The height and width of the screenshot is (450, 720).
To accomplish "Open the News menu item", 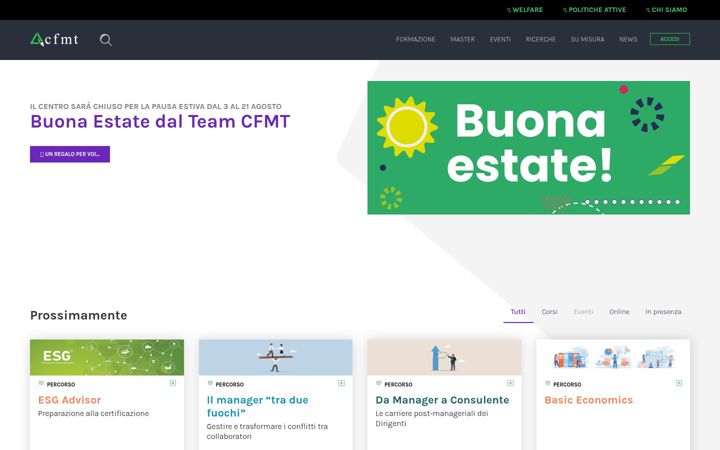I will (628, 39).
